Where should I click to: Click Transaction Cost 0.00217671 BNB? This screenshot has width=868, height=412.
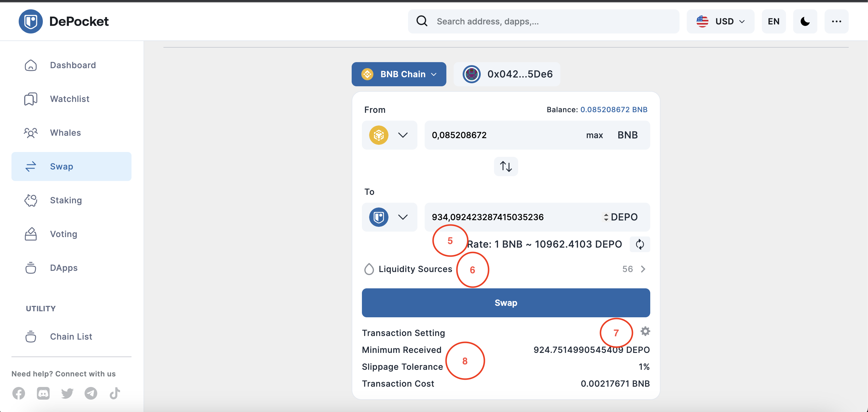615,383
